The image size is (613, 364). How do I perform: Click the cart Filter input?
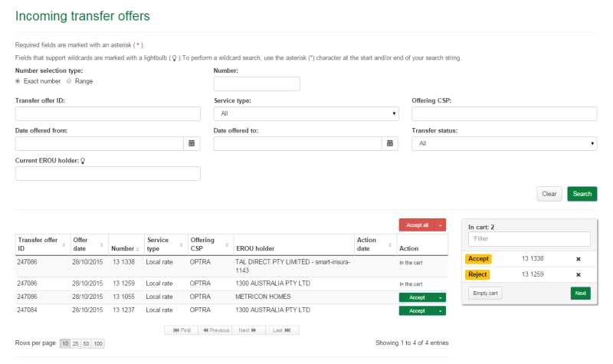(529, 239)
